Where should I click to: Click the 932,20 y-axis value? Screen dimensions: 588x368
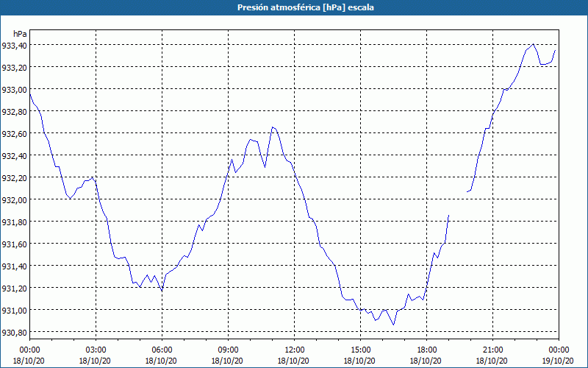(x=14, y=178)
